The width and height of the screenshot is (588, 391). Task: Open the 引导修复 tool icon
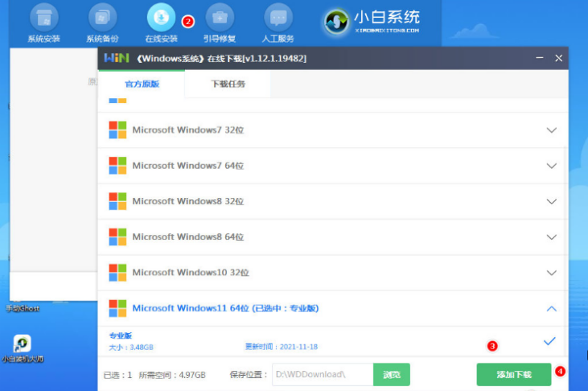(x=220, y=18)
